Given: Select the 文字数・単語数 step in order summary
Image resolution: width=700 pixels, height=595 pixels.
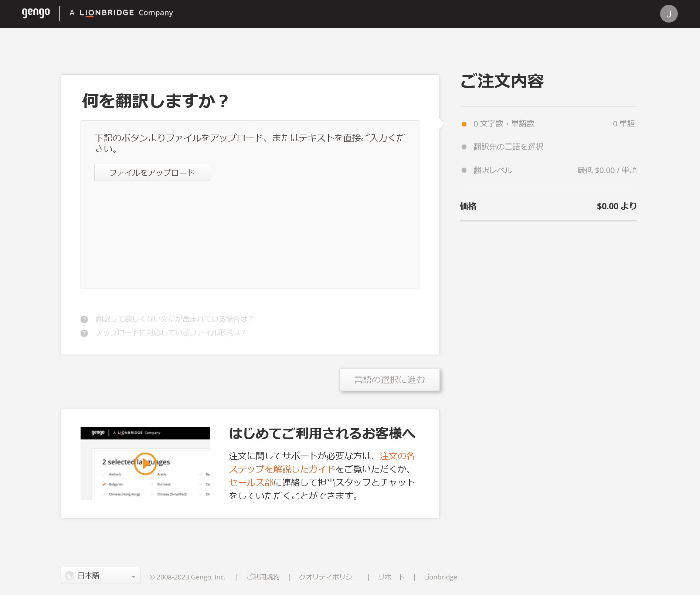Looking at the screenshot, I should [x=504, y=124].
